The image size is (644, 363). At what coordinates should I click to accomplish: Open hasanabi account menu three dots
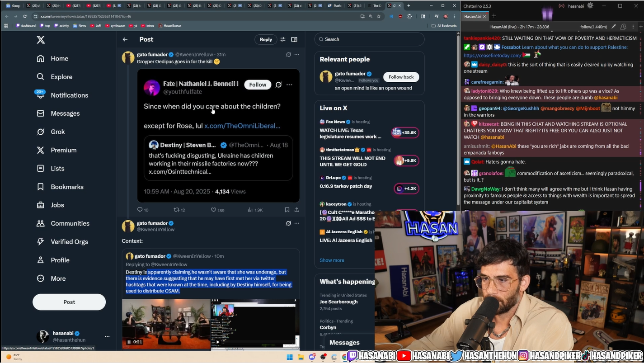pos(107,336)
